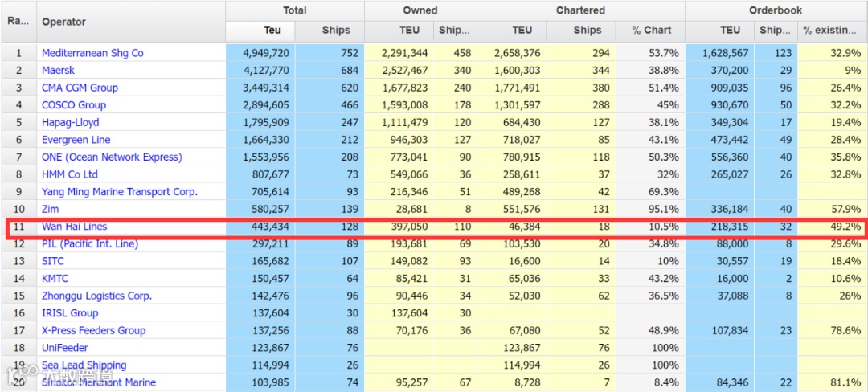Select X-Press Feeders % existing 78.6%
This screenshot has width=868, height=392.
845,331
